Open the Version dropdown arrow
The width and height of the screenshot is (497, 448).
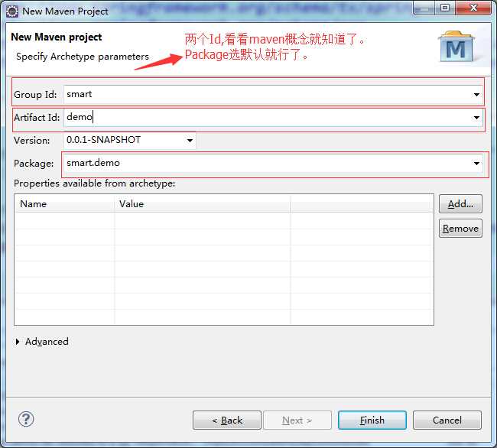[x=190, y=141]
